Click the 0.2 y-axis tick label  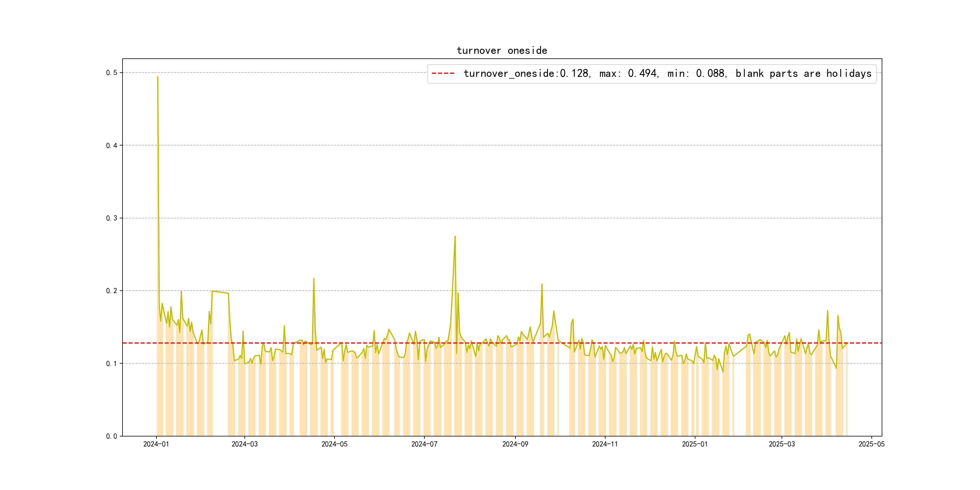tap(112, 291)
